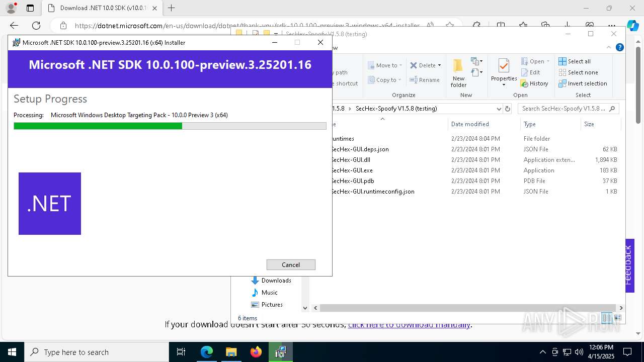
Task: Show hidden system tray icons
Action: pos(543,352)
